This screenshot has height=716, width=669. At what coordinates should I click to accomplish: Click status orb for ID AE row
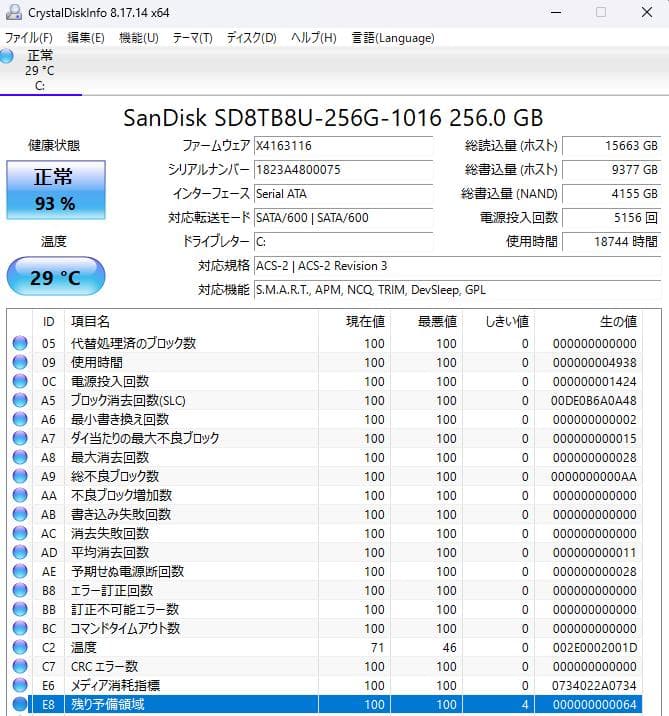(20, 571)
